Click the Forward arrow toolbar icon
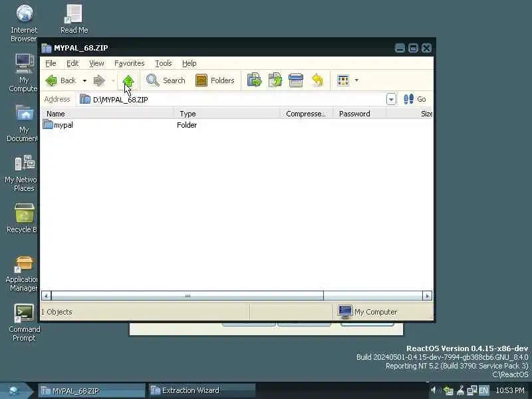The image size is (532, 399). (99, 80)
